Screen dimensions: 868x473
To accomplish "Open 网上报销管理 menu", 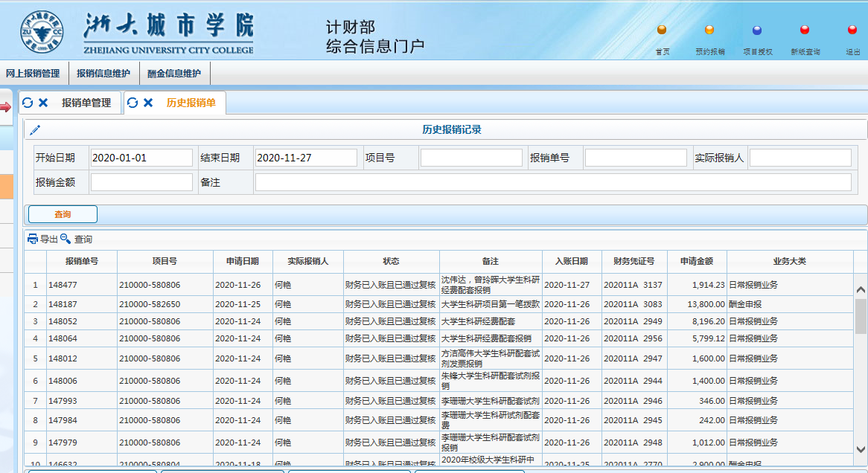I will point(33,73).
